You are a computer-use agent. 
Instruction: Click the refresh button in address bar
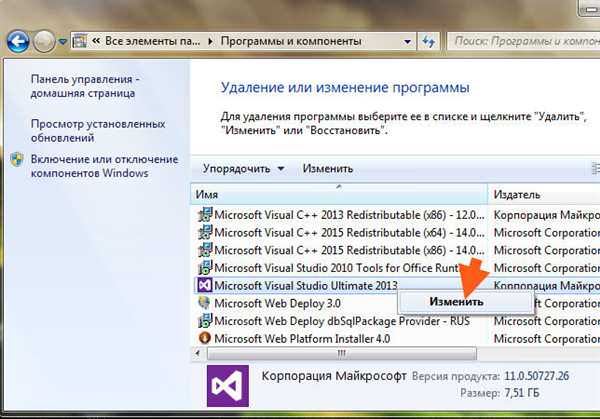pyautogui.click(x=429, y=41)
